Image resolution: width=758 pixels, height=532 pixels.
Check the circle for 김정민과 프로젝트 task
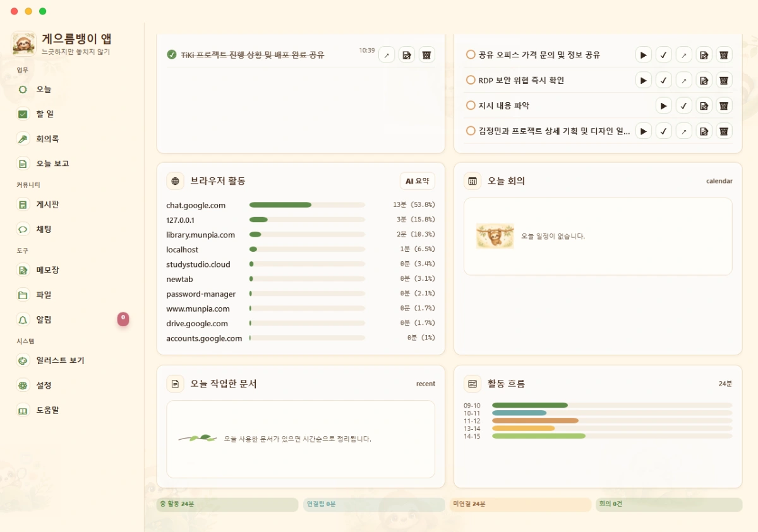click(471, 131)
